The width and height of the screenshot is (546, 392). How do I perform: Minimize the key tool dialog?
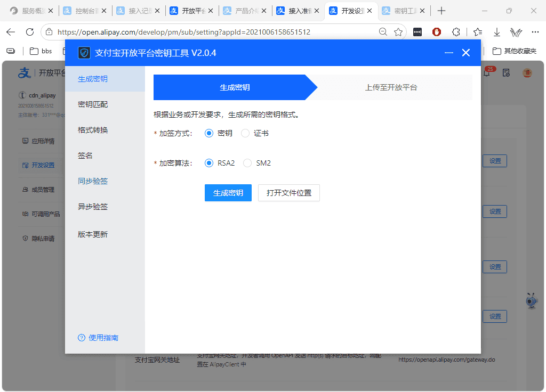point(449,53)
